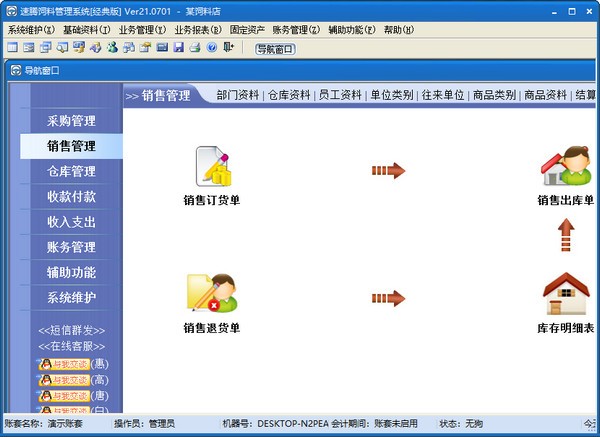Click the <<在线客服>> link
The height and width of the screenshot is (437, 600).
(72, 346)
